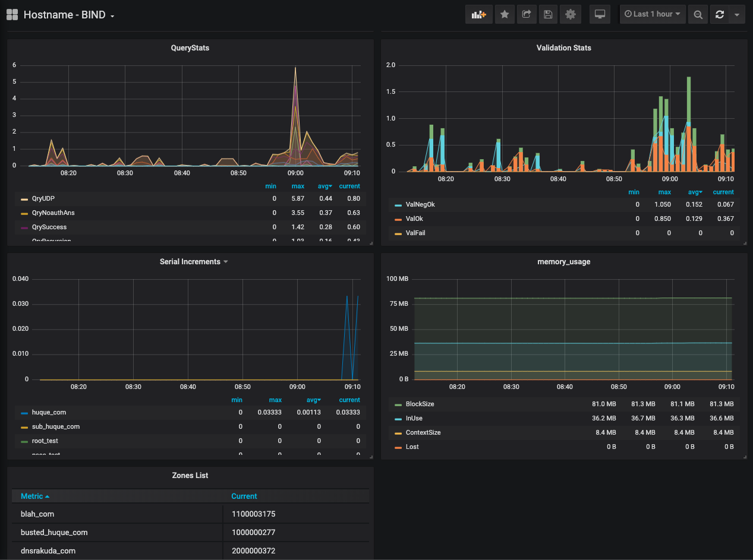Open the memory_usage panel title menu
753x560 pixels.
[563, 261]
